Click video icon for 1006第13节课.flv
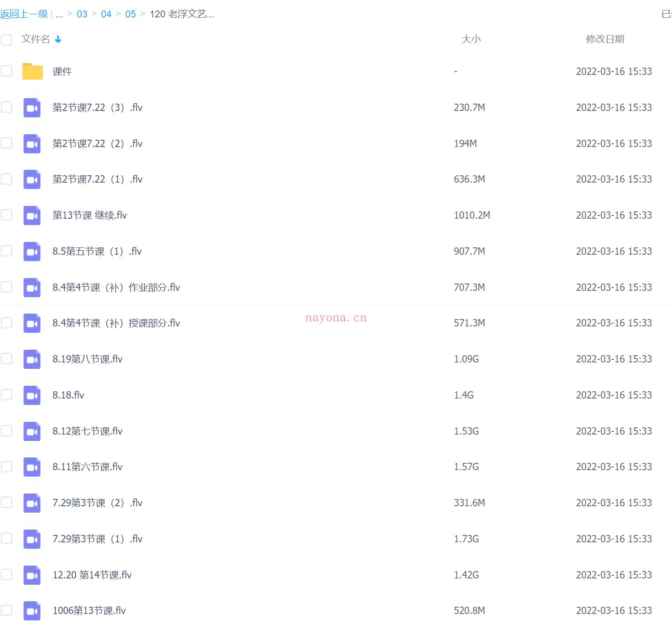The image size is (672, 635). point(32,611)
